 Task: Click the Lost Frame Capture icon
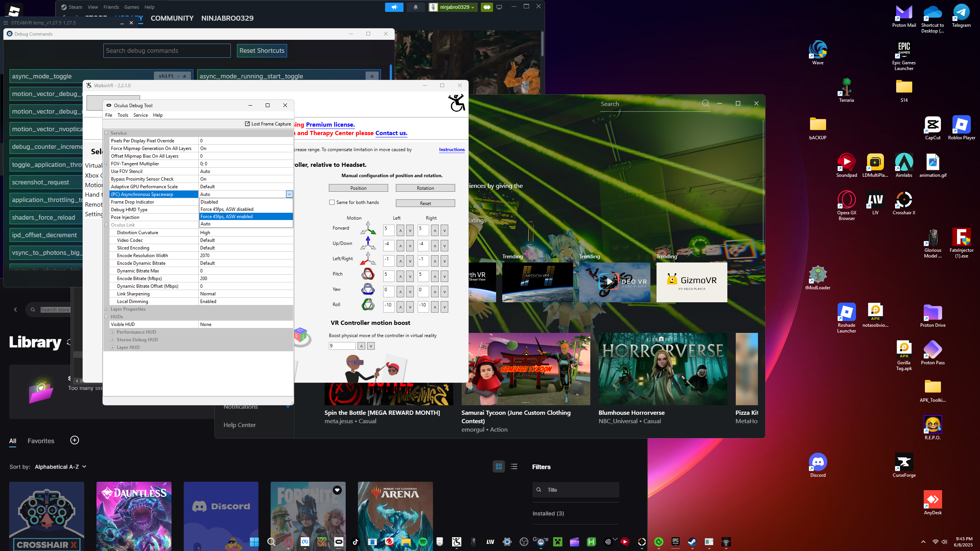(247, 124)
